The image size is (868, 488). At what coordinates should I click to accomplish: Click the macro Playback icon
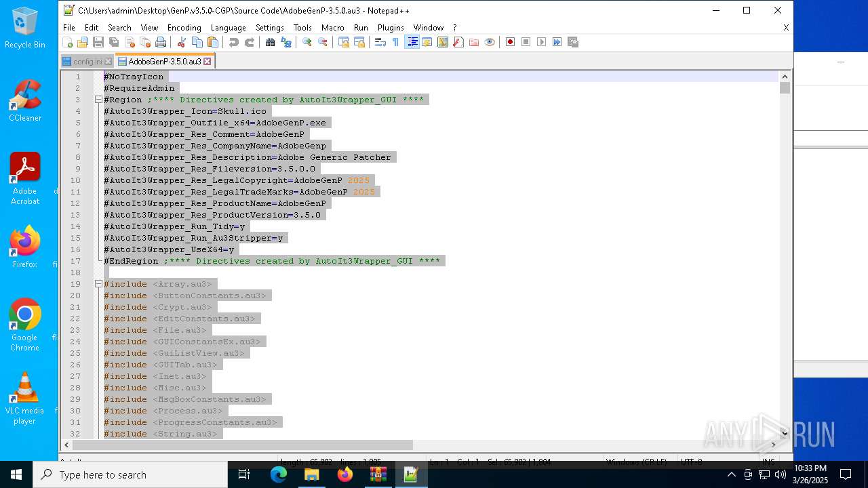click(542, 42)
